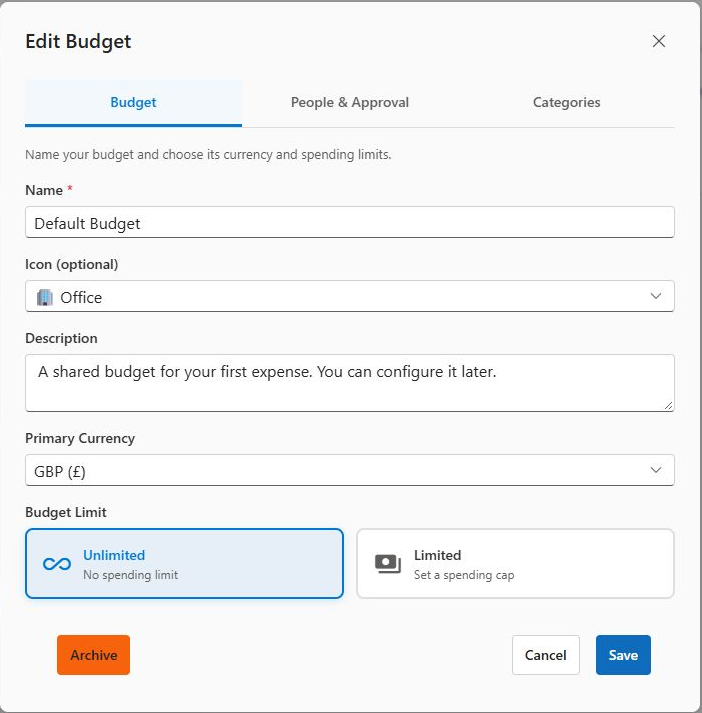
Task: Cancel editing the budget
Action: click(x=546, y=655)
